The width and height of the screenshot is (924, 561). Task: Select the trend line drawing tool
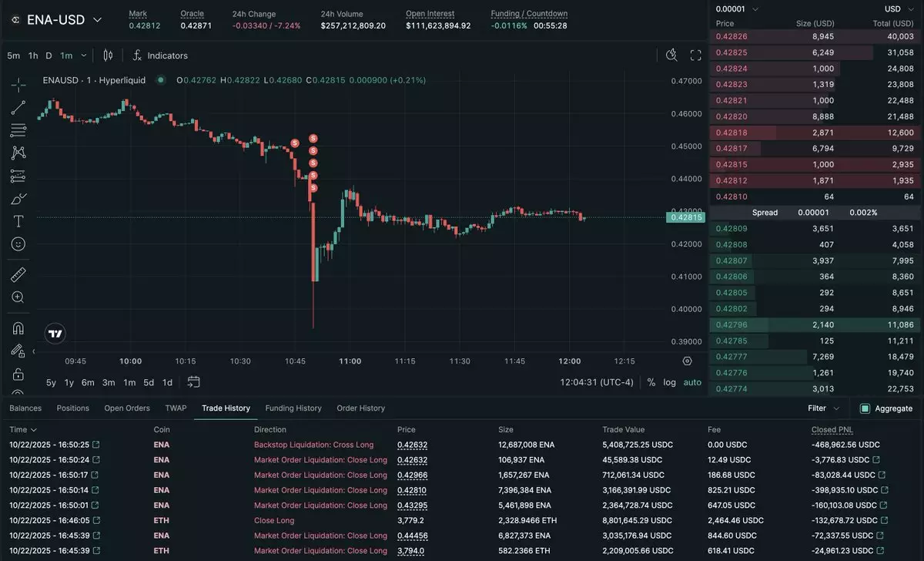point(18,107)
